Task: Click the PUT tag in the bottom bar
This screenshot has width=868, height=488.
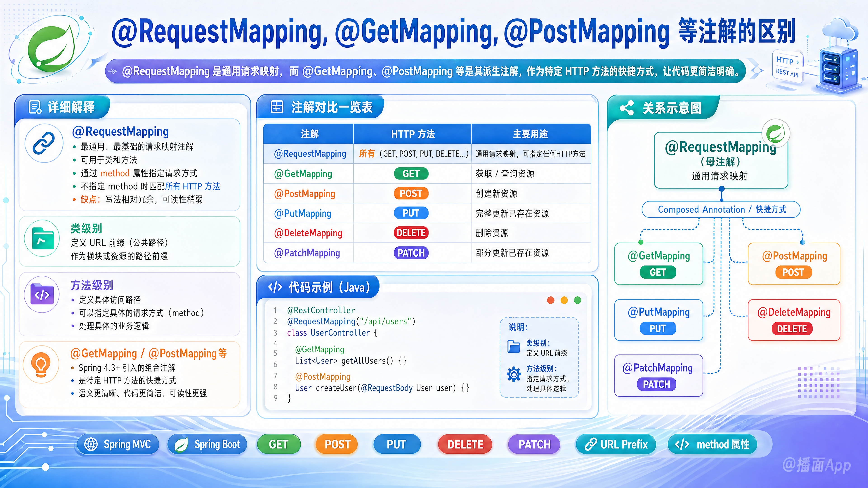Action: pos(397,445)
